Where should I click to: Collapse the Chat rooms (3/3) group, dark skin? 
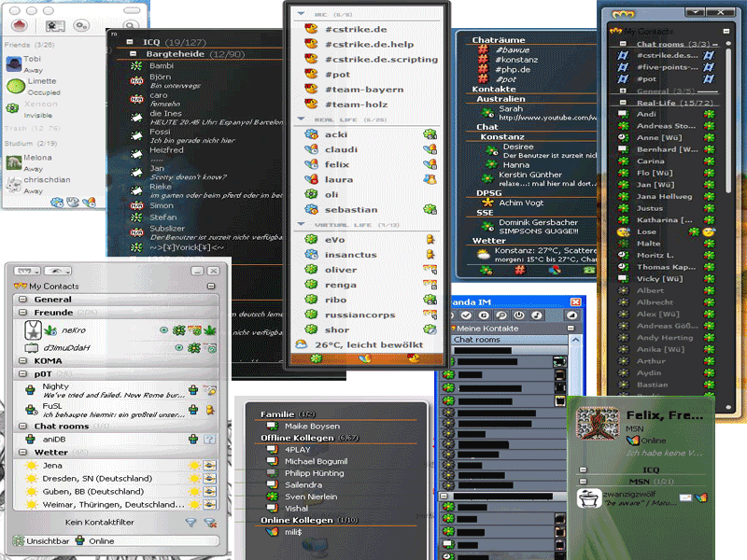tap(623, 44)
